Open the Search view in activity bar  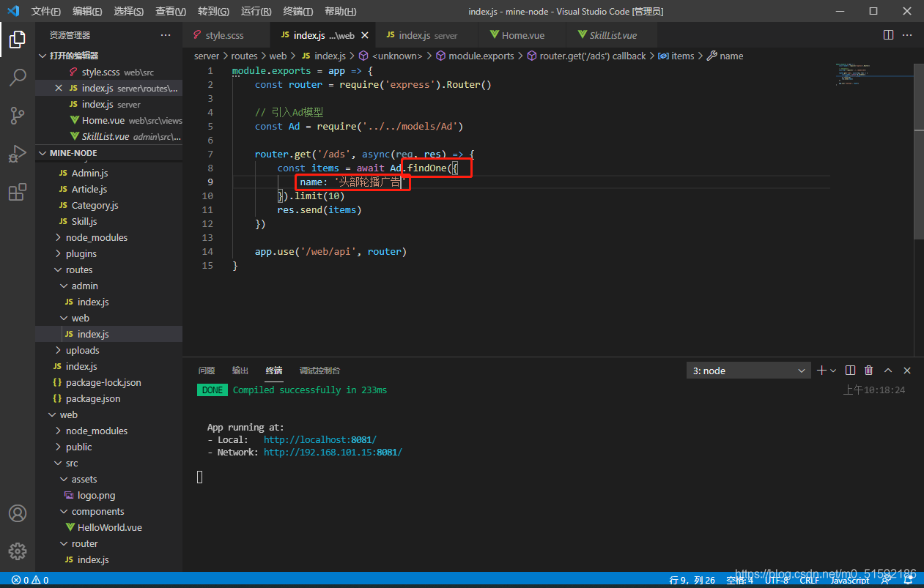click(x=18, y=77)
